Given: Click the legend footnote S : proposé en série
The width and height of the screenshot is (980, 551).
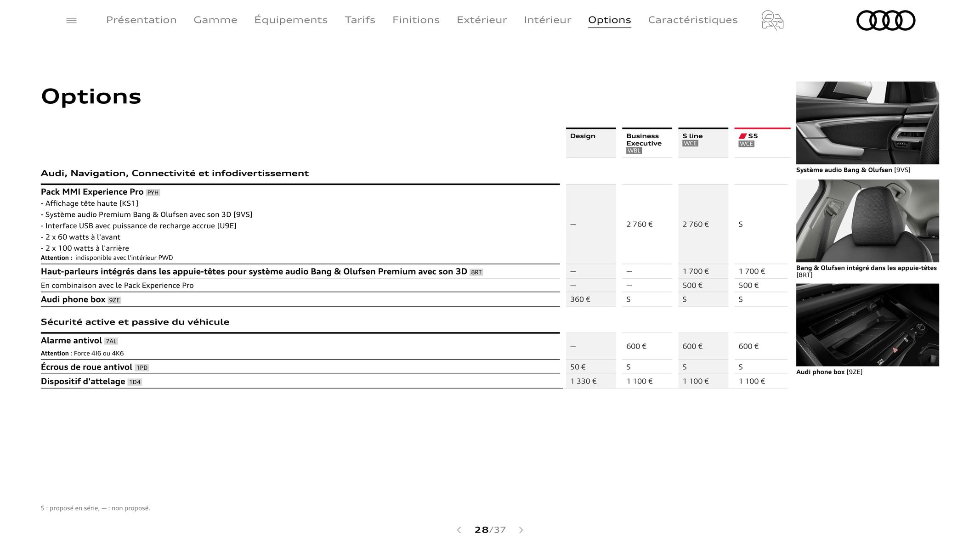Looking at the screenshot, I should [x=96, y=508].
